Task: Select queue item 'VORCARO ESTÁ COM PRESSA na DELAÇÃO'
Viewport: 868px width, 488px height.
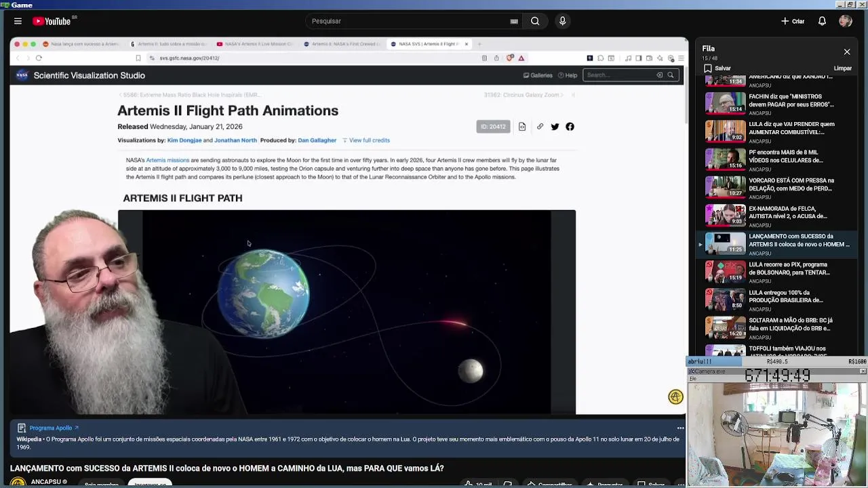Action: (777, 188)
